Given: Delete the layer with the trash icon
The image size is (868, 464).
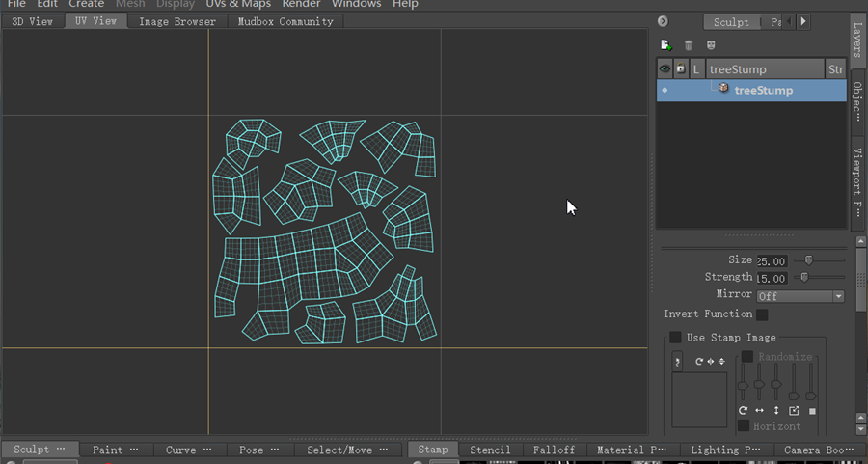Looking at the screenshot, I should click(x=688, y=45).
